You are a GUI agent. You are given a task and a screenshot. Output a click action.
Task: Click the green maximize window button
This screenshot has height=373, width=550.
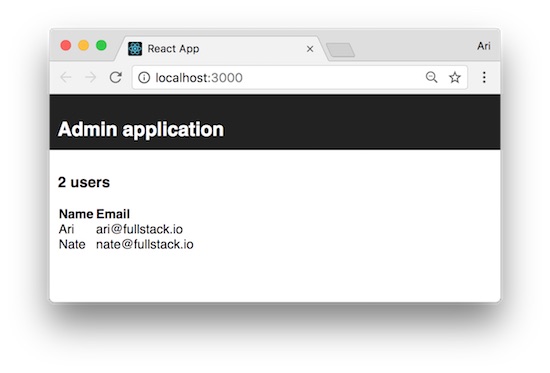[101, 46]
